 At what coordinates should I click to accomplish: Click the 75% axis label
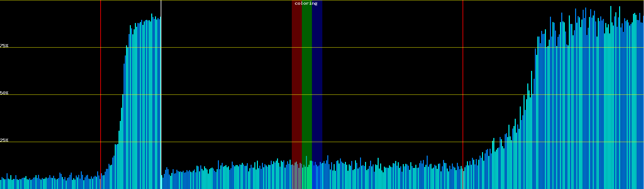[x=4, y=46]
